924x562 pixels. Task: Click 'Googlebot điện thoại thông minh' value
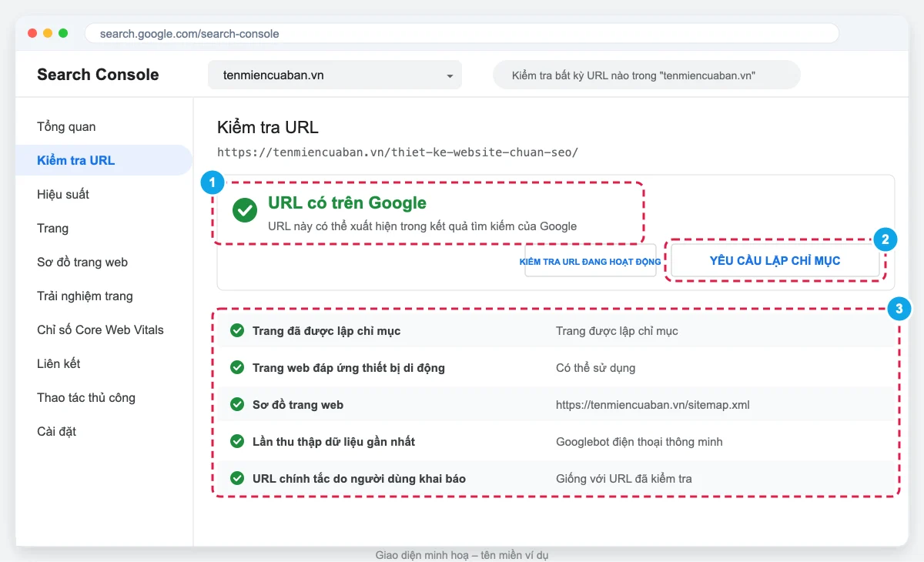(639, 442)
